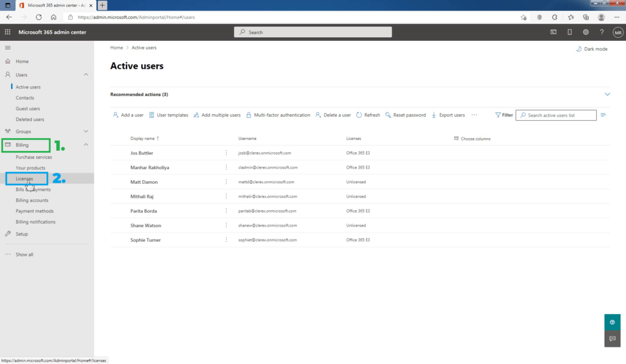Collapse the Users nav section chevron
The width and height of the screenshot is (626, 364).
coord(86,75)
